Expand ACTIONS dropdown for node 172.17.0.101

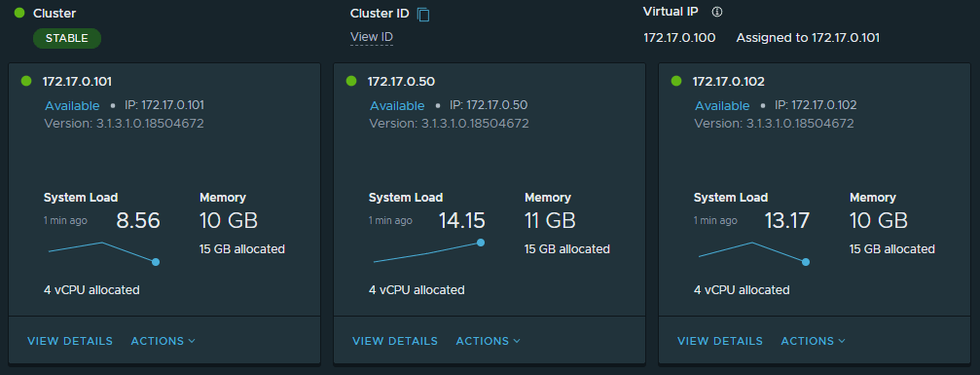(x=163, y=341)
